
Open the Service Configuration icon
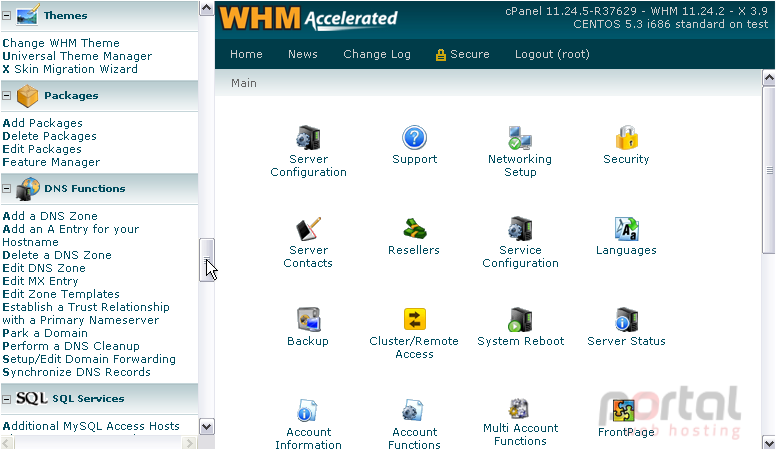point(520,229)
